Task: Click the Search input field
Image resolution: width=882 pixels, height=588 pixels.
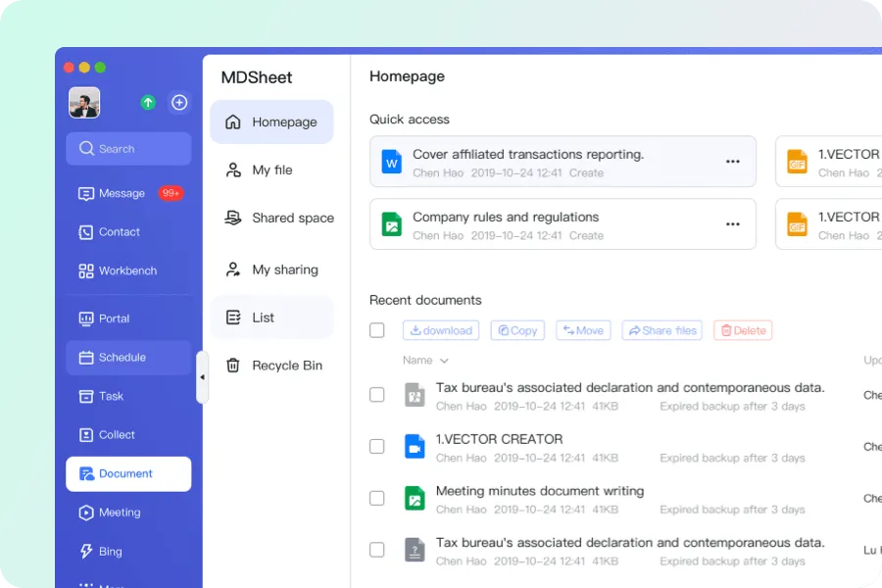Action: tap(128, 149)
